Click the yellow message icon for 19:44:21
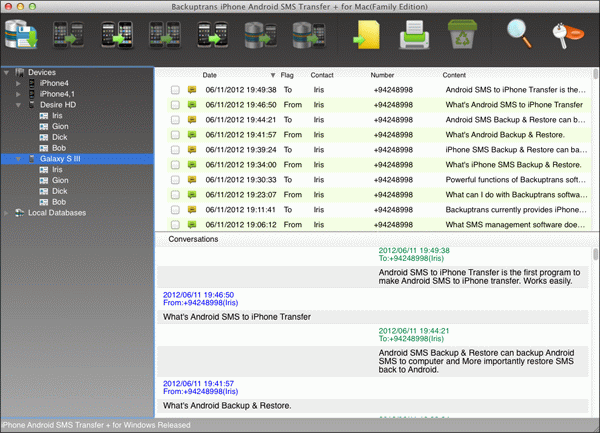This screenshot has height=433, width=600. [x=192, y=120]
